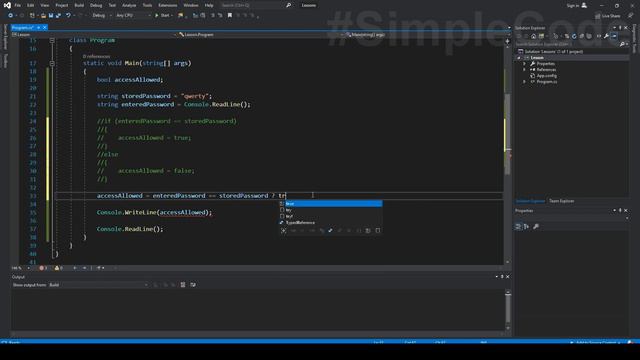Click the Undo toolbar icon
The width and height of the screenshot is (640, 360).
point(68,16)
